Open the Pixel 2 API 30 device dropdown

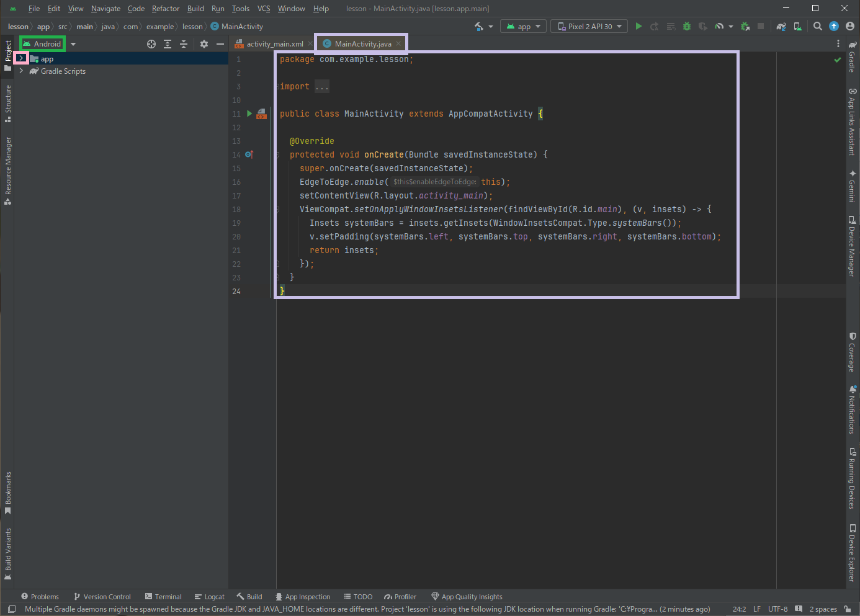(589, 27)
